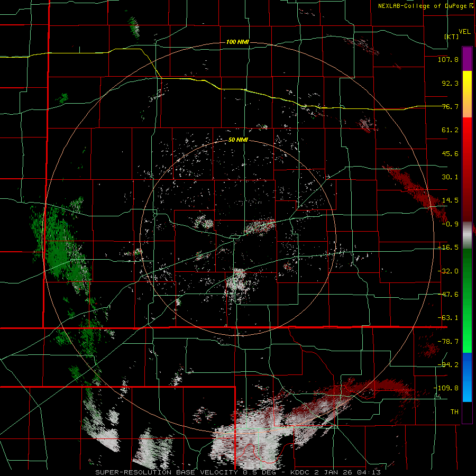Image resolution: width=476 pixels, height=476 pixels.
Task: Click the TH threshold label in legend
Action: tap(454, 412)
